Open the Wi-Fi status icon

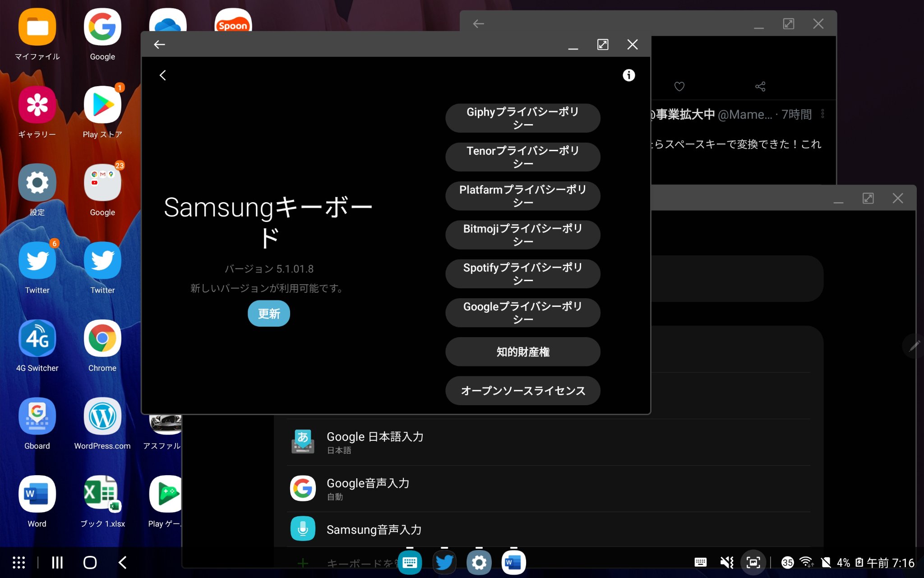pos(806,562)
